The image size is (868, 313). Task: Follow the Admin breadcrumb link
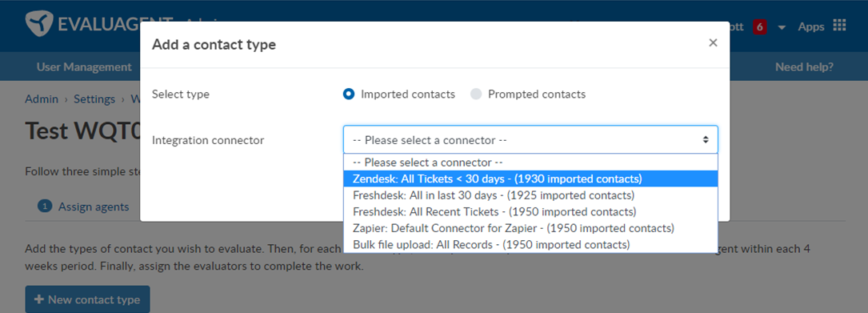pyautogui.click(x=42, y=99)
